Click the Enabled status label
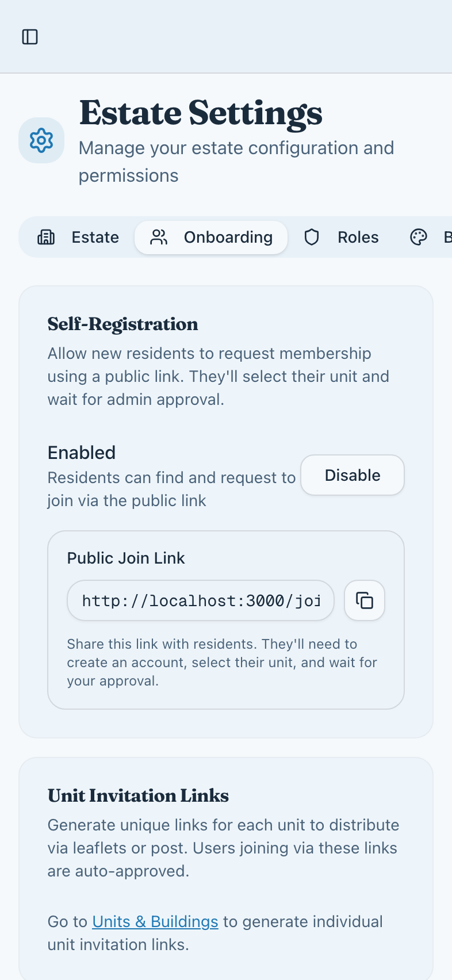This screenshot has width=452, height=980. point(81,453)
